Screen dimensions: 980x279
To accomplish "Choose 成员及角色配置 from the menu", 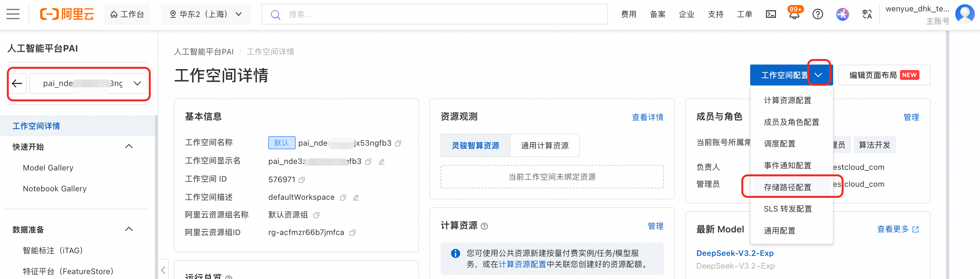I will coord(791,122).
